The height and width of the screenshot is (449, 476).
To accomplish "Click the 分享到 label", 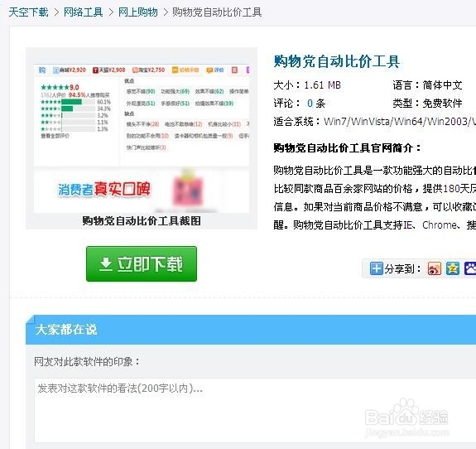I will point(403,268).
